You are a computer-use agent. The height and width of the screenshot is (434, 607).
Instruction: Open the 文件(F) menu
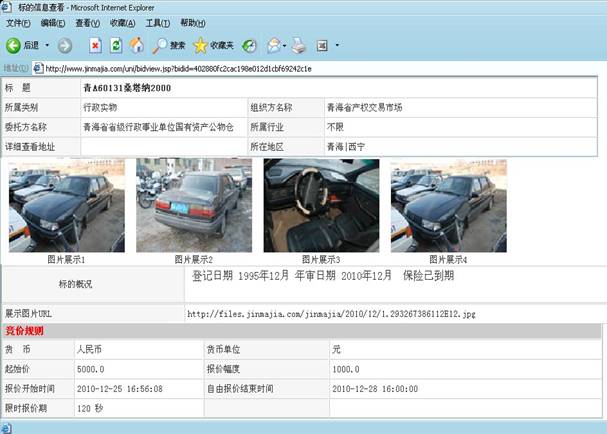tap(19, 22)
